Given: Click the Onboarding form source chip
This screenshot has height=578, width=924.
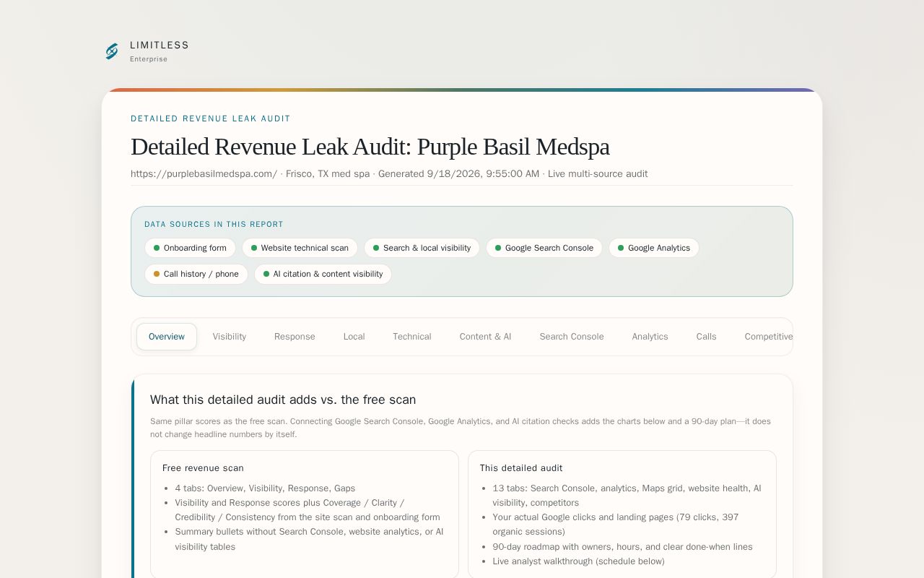Looking at the screenshot, I should [190, 248].
